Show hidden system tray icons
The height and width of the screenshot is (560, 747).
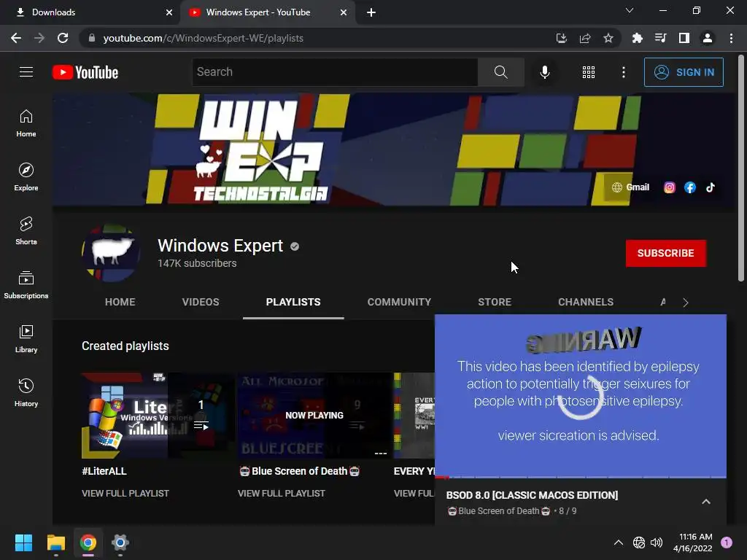click(x=618, y=542)
